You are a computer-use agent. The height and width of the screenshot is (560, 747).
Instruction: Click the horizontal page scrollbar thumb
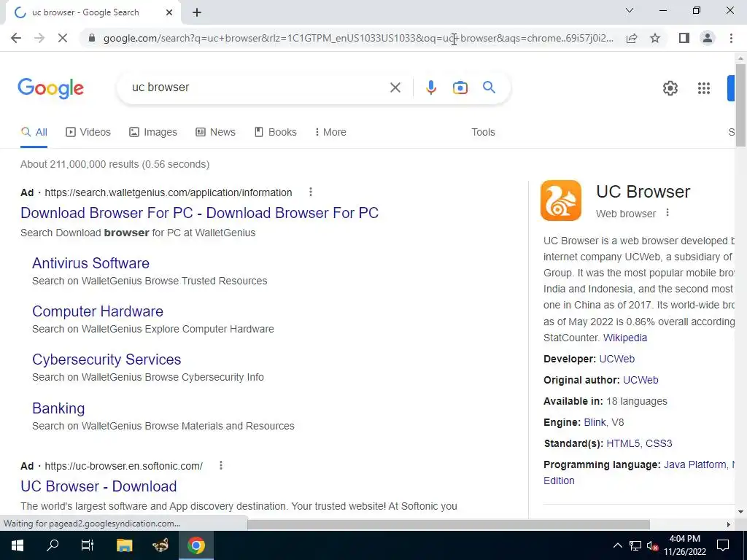coord(449,524)
